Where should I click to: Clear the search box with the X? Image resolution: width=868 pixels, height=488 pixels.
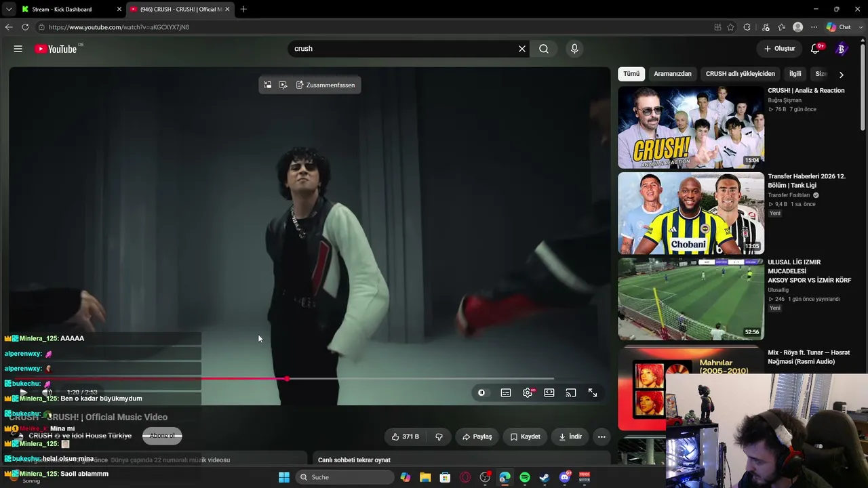tap(522, 49)
